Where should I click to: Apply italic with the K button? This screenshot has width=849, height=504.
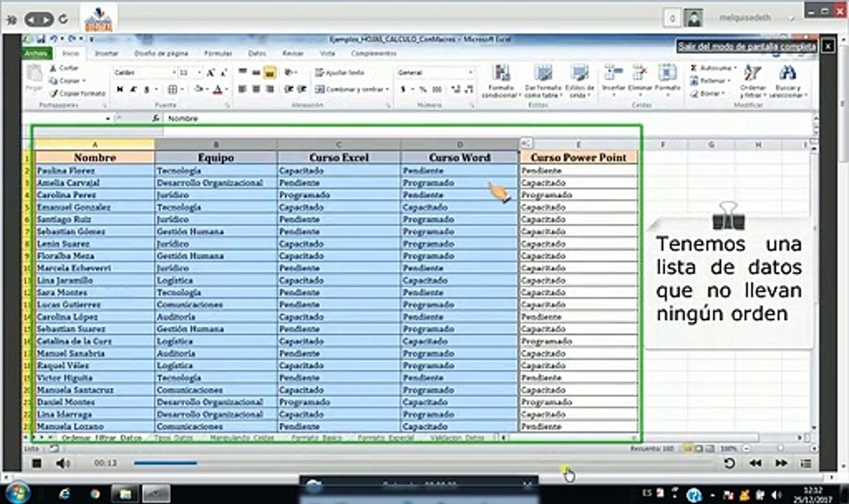(x=133, y=90)
